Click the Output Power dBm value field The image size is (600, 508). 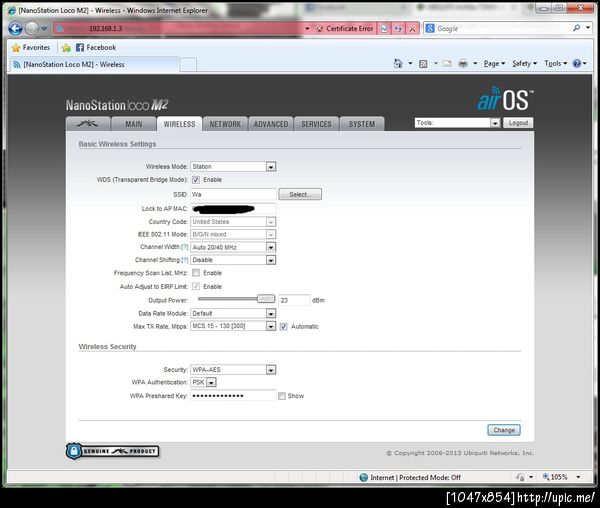coord(294,300)
